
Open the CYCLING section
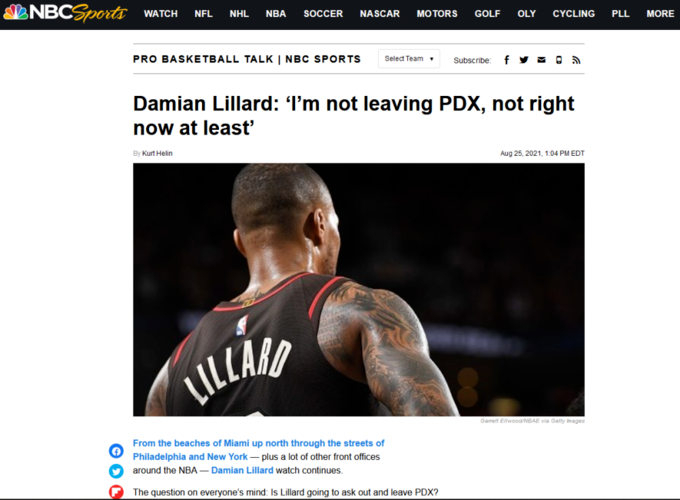[573, 14]
